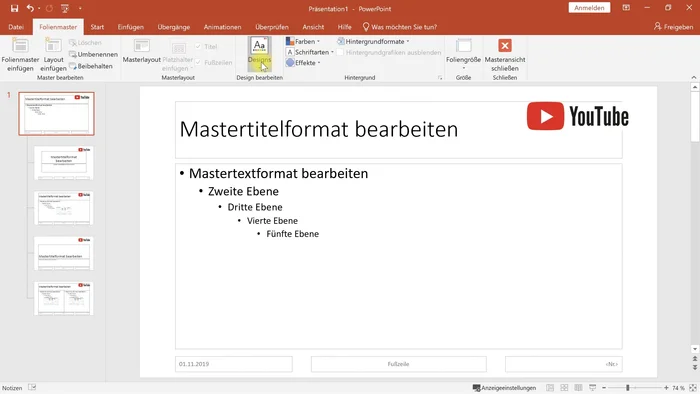Image resolution: width=700 pixels, height=394 pixels.
Task: Click Layout einfügen
Action: 53,54
